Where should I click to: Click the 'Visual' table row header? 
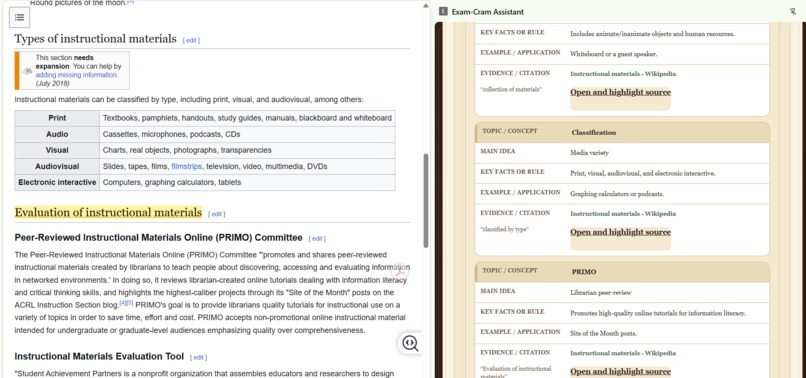coord(57,150)
